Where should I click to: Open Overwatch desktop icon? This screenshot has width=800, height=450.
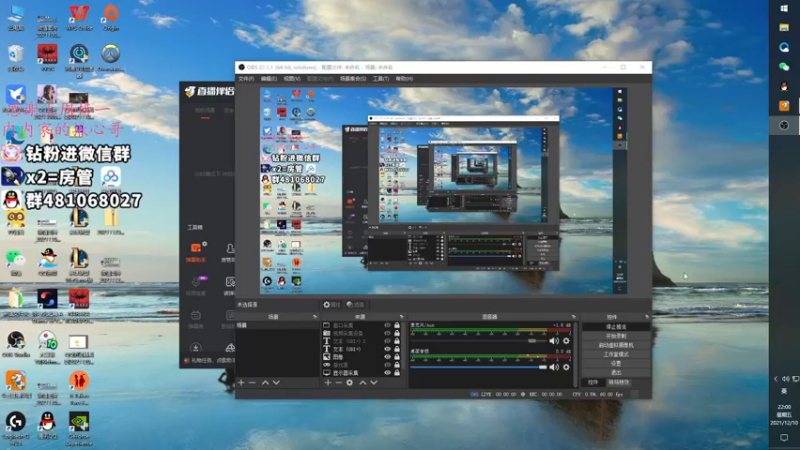pyautogui.click(x=110, y=58)
